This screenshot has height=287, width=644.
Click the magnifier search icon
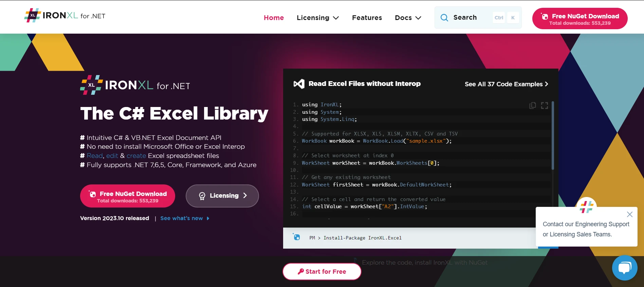coord(444,18)
